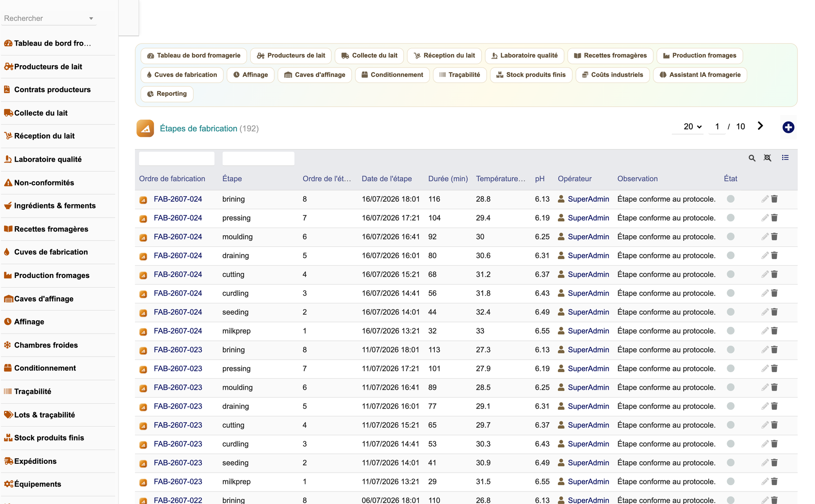
Task: Click the current page number field
Action: (x=717, y=126)
